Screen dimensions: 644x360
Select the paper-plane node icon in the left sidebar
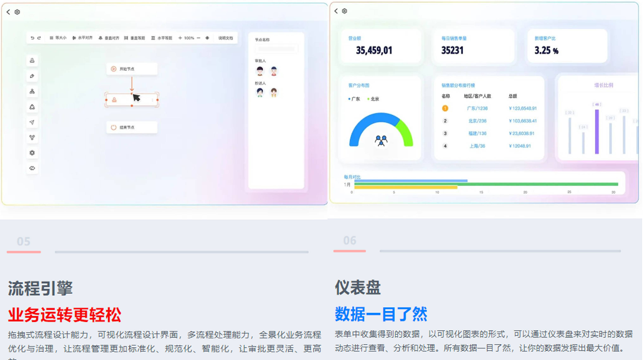tap(32, 122)
